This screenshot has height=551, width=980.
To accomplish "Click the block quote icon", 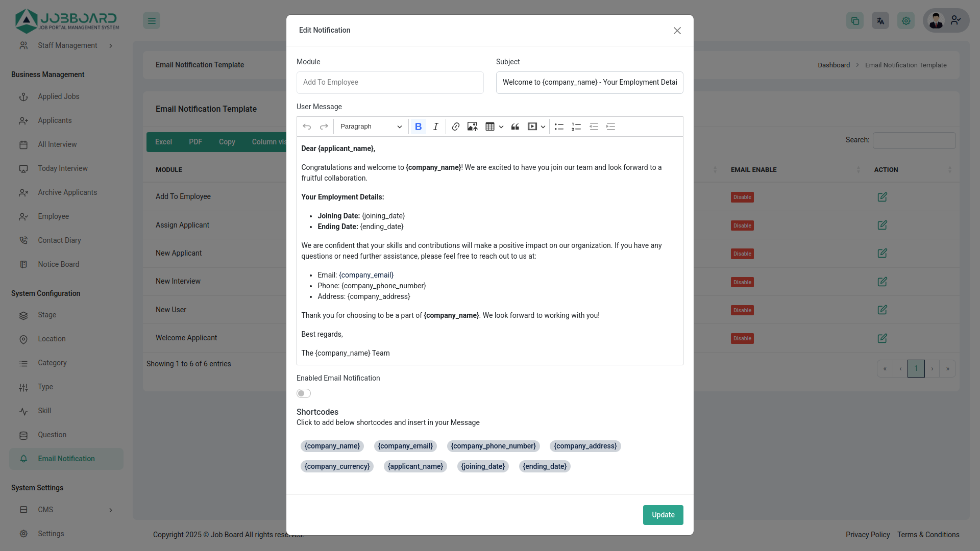I will (x=515, y=127).
